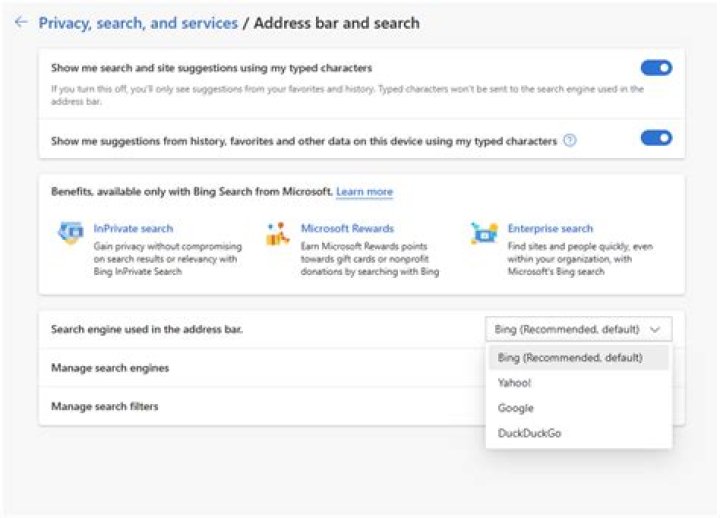Image resolution: width=720 pixels, height=518 pixels.
Task: Open the Microsoft Rewards heading link
Action: 347,228
